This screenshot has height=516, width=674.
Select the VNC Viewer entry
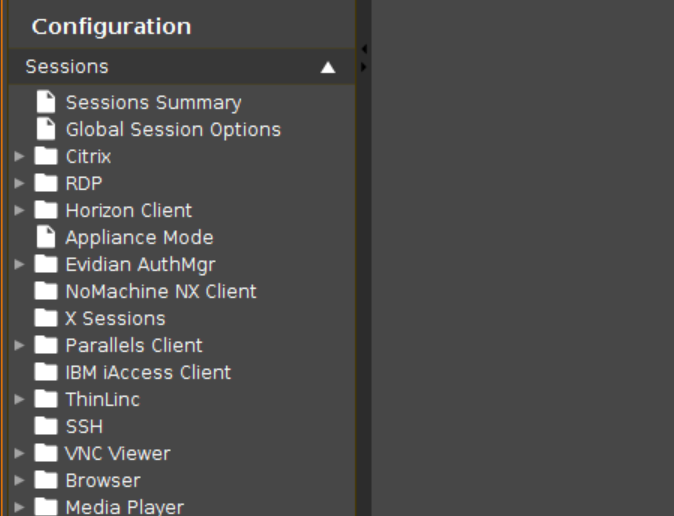coord(118,454)
